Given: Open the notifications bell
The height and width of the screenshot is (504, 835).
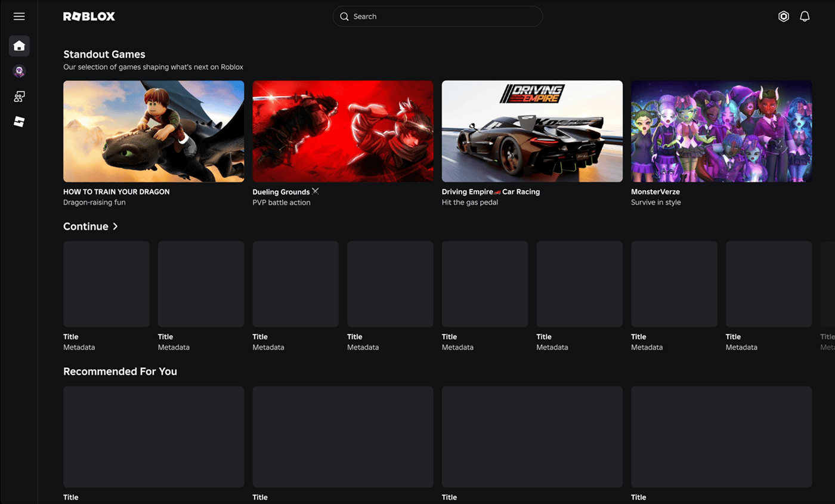Looking at the screenshot, I should pos(805,17).
